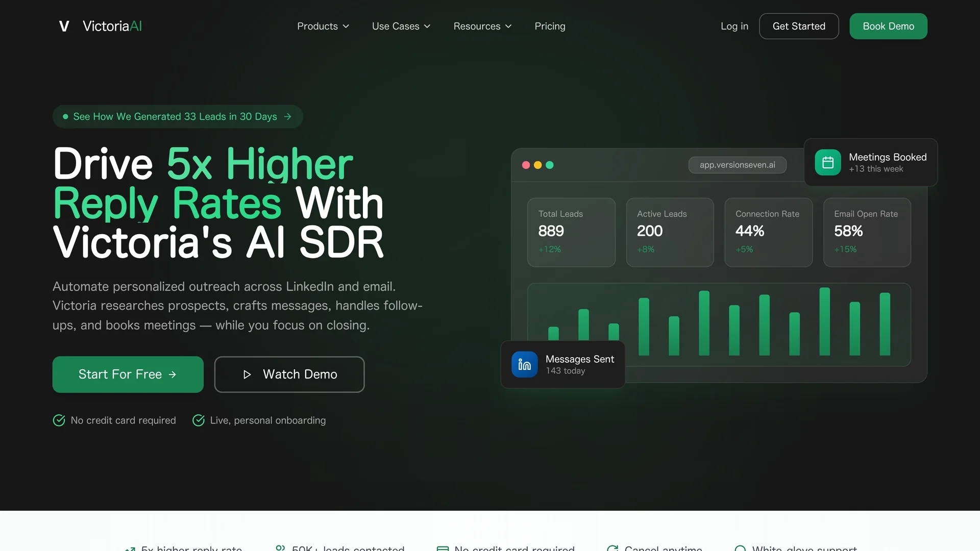Click the Meetings Booked text
The width and height of the screenshot is (980, 551).
click(888, 157)
